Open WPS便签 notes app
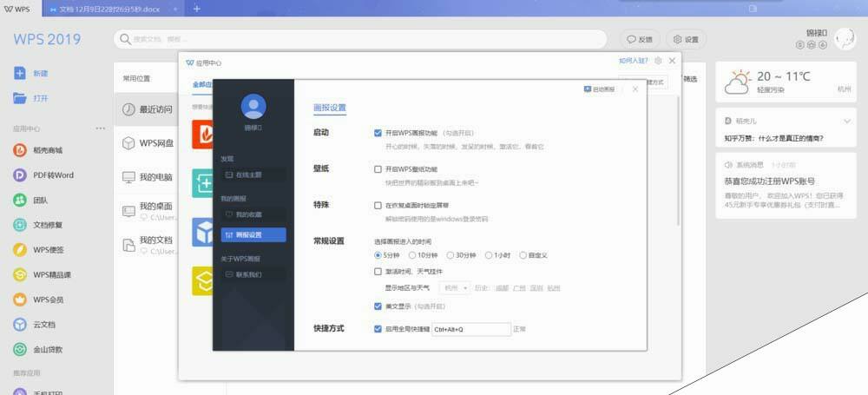Image resolution: width=868 pixels, height=395 pixels. tap(39, 250)
